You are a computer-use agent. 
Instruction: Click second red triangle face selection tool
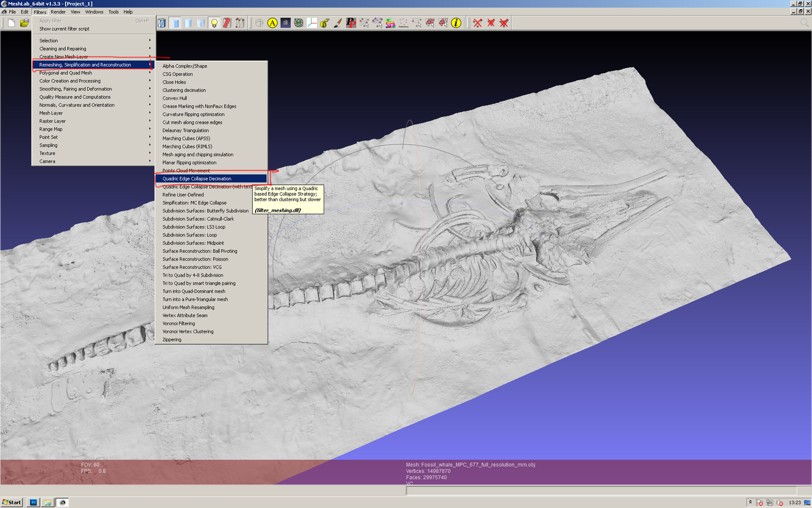pos(443,23)
